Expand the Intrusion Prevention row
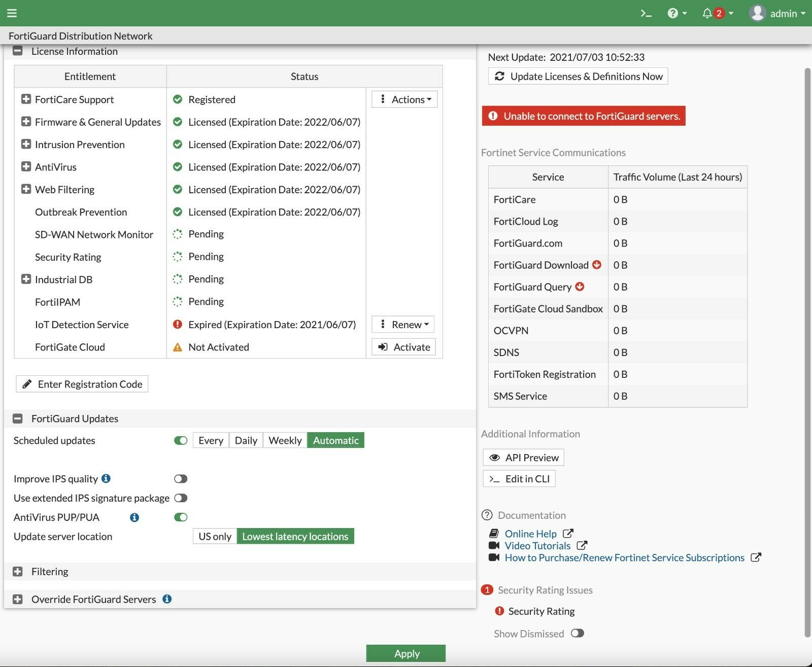The image size is (812, 667). [26, 144]
